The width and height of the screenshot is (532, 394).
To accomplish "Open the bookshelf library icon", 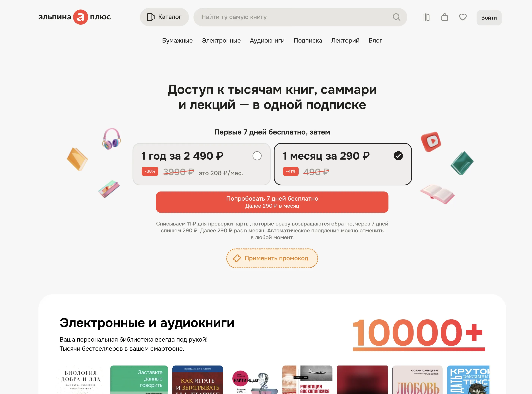I will tap(426, 17).
